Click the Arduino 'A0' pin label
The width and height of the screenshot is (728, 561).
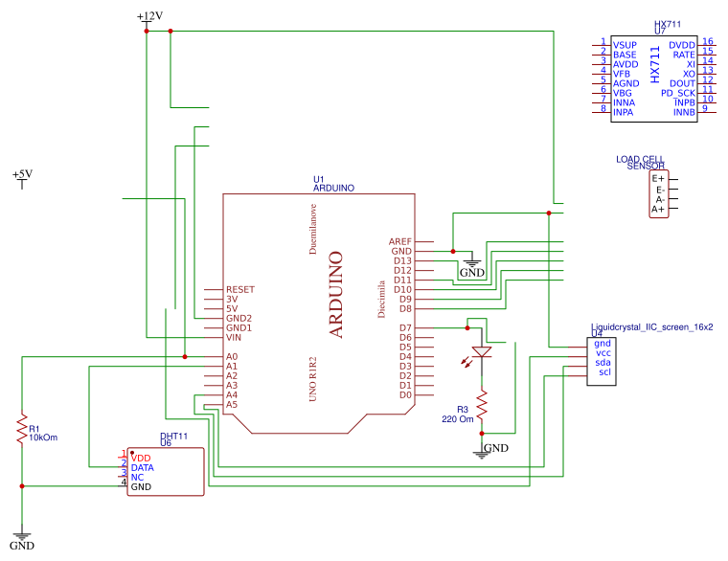[232, 357]
